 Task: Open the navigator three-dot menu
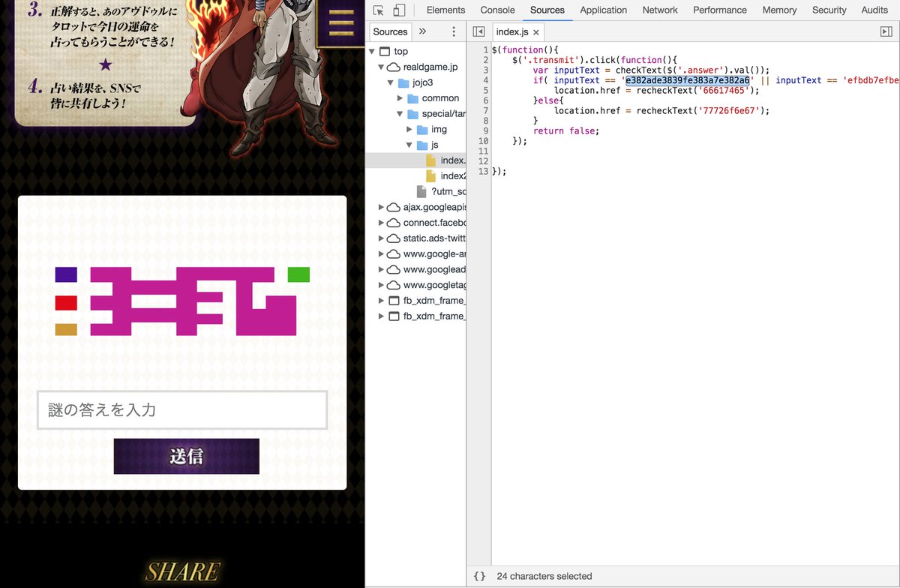[x=454, y=31]
